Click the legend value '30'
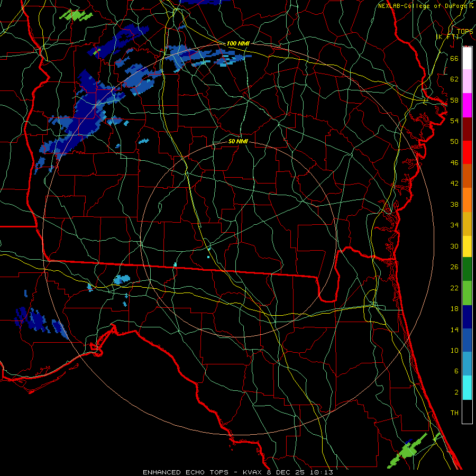 coord(454,246)
